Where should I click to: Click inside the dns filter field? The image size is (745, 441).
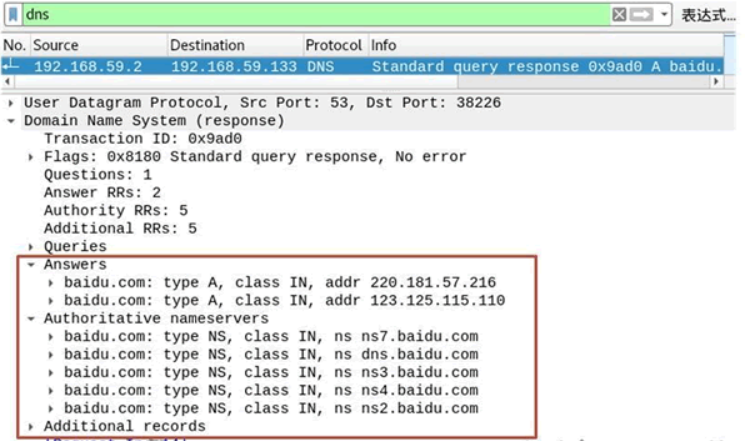coord(316,15)
